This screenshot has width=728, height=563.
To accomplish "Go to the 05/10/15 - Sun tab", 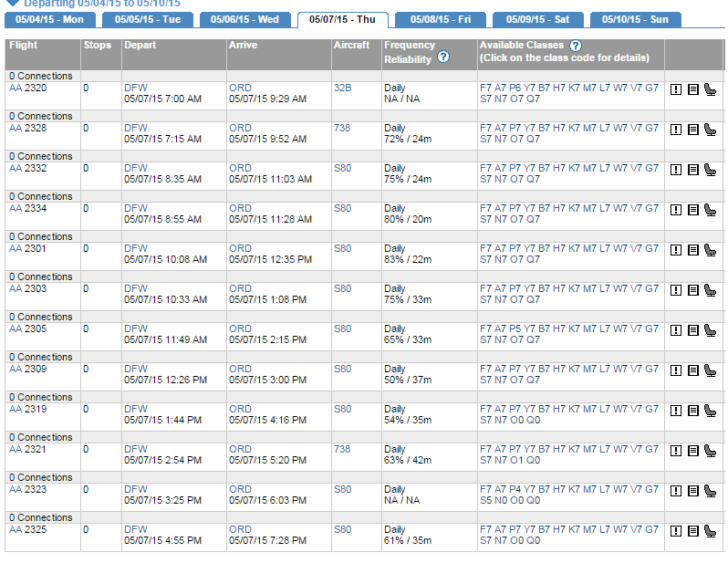I will coord(635,19).
